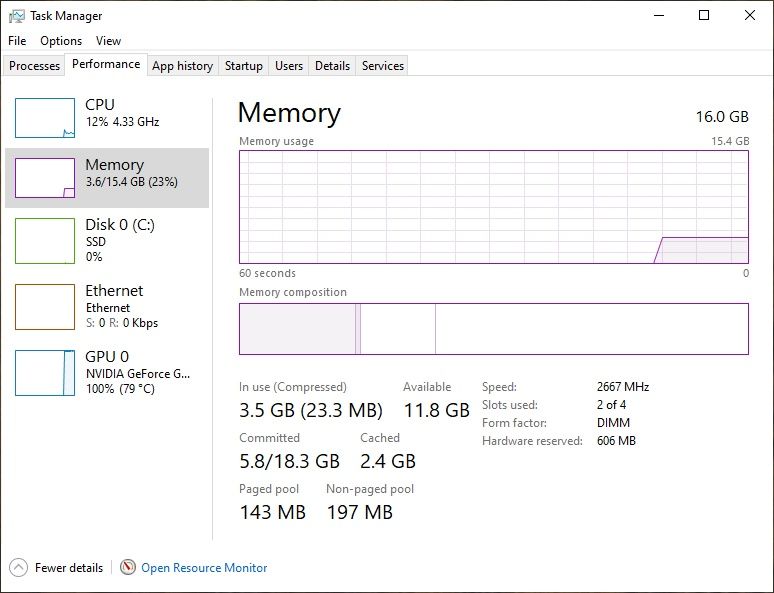Click Open Resource Monitor link
This screenshot has height=593, width=774.
204,567
